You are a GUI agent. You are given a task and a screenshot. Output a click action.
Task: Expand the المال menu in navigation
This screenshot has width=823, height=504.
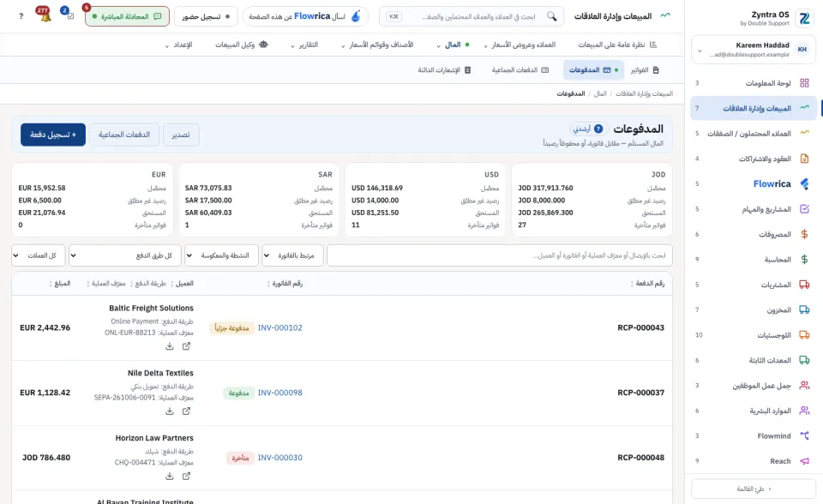(453, 45)
